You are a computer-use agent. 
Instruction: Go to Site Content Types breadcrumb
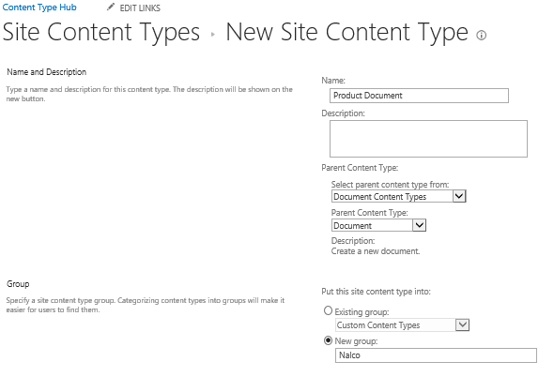pyautogui.click(x=101, y=32)
